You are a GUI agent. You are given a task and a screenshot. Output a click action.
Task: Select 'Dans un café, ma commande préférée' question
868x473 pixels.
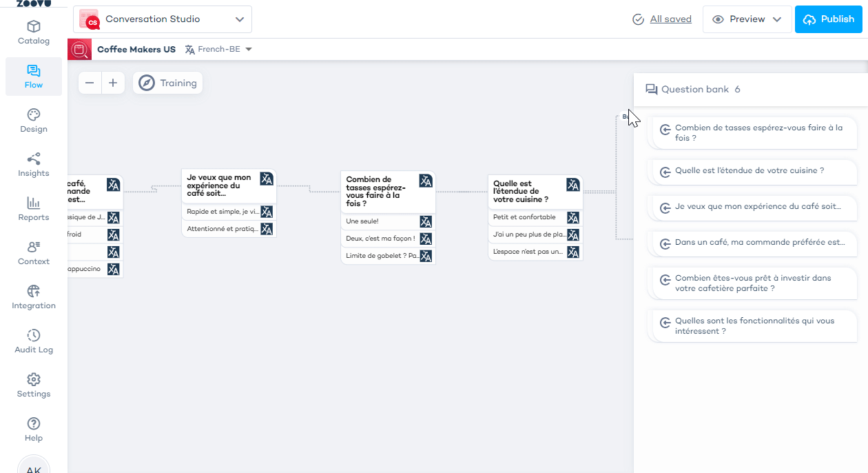(754, 243)
